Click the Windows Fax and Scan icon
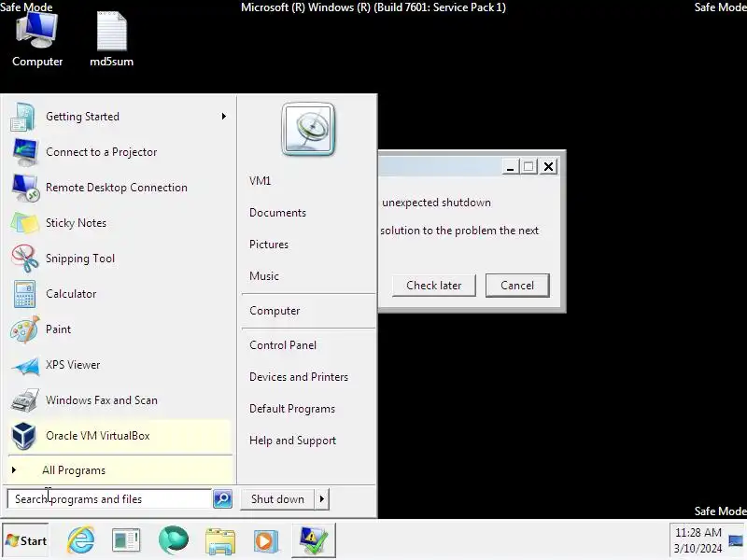The width and height of the screenshot is (747, 560). [x=24, y=400]
